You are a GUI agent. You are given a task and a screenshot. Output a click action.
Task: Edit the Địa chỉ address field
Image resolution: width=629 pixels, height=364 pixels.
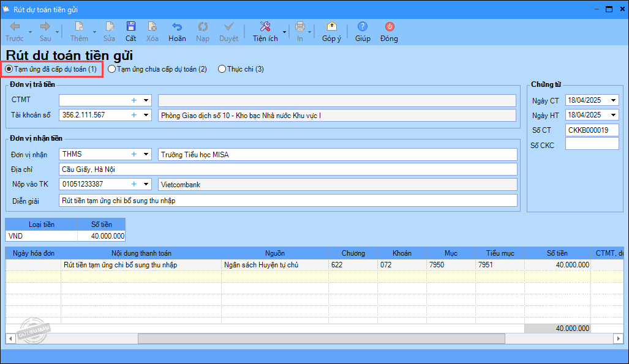pyautogui.click(x=288, y=169)
